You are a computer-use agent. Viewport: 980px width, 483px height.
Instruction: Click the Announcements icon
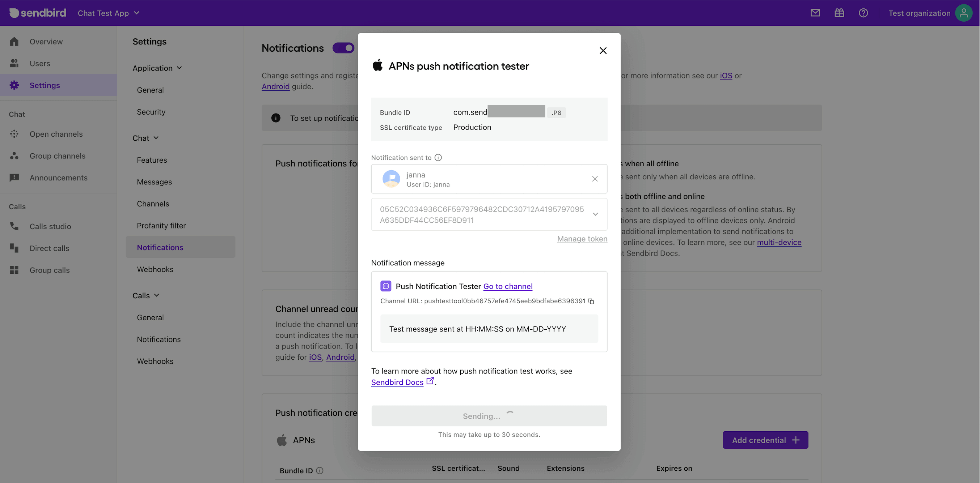click(x=14, y=178)
